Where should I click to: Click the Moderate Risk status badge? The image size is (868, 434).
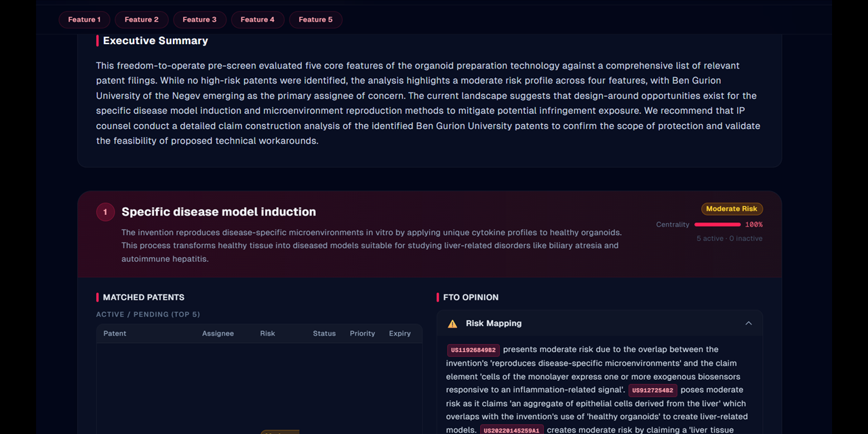(x=732, y=209)
